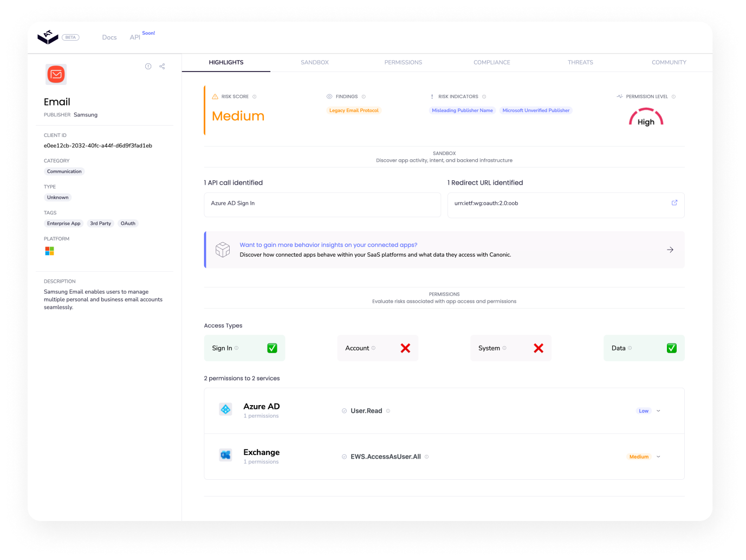
Task: Open the Threats tab
Action: pyautogui.click(x=580, y=62)
